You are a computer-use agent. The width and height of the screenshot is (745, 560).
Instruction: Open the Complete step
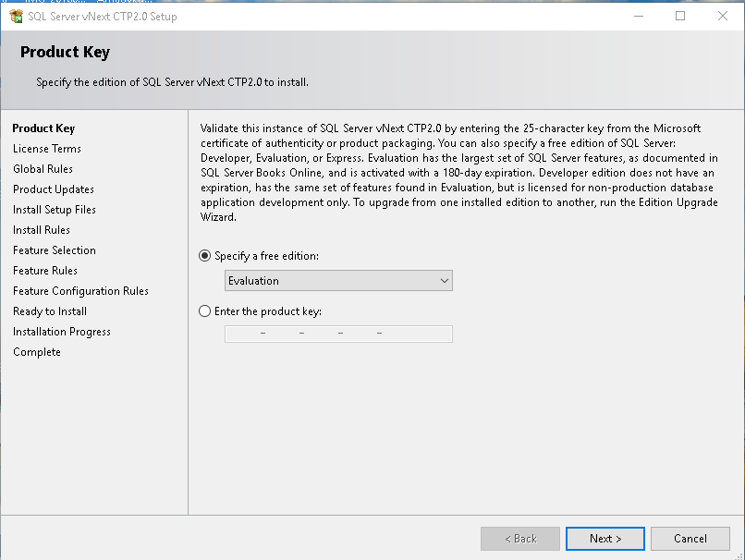[x=37, y=352]
